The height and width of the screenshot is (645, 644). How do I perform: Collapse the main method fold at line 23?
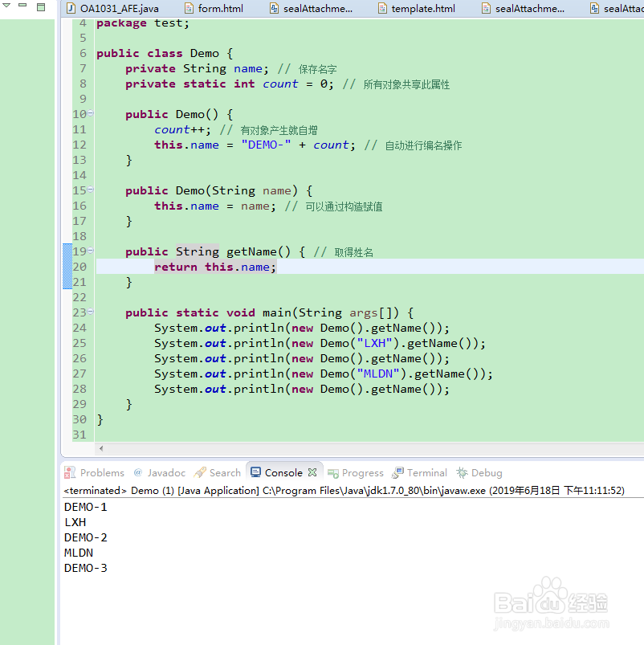(x=91, y=312)
